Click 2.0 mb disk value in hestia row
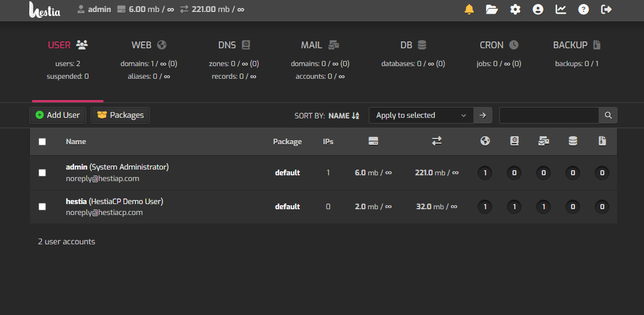 point(373,206)
